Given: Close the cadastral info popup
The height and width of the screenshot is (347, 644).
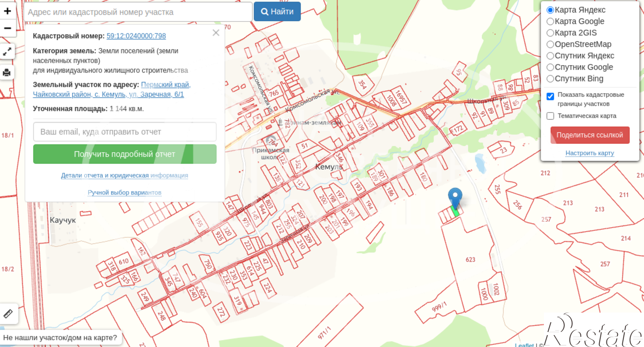Looking at the screenshot, I should coord(216,33).
